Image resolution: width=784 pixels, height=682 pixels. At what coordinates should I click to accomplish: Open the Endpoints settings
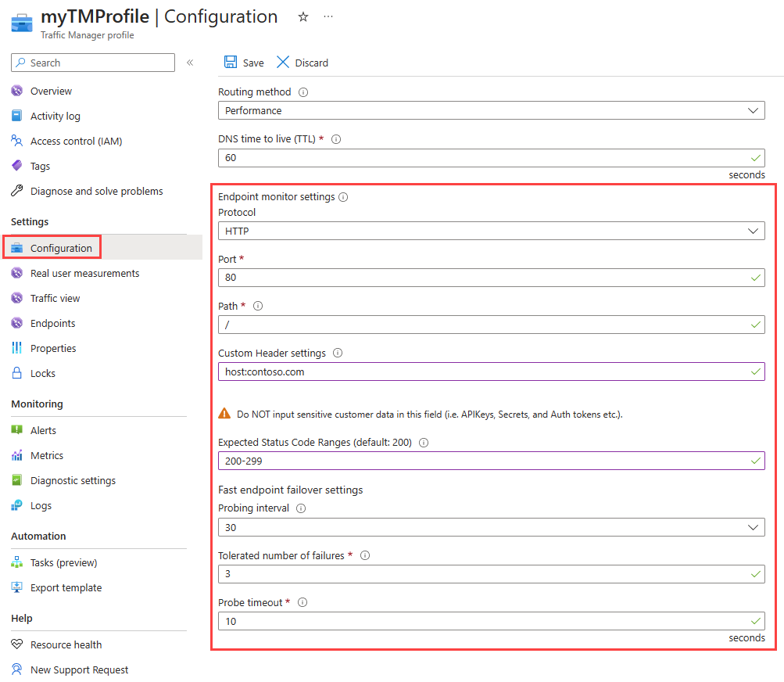pyautogui.click(x=54, y=322)
